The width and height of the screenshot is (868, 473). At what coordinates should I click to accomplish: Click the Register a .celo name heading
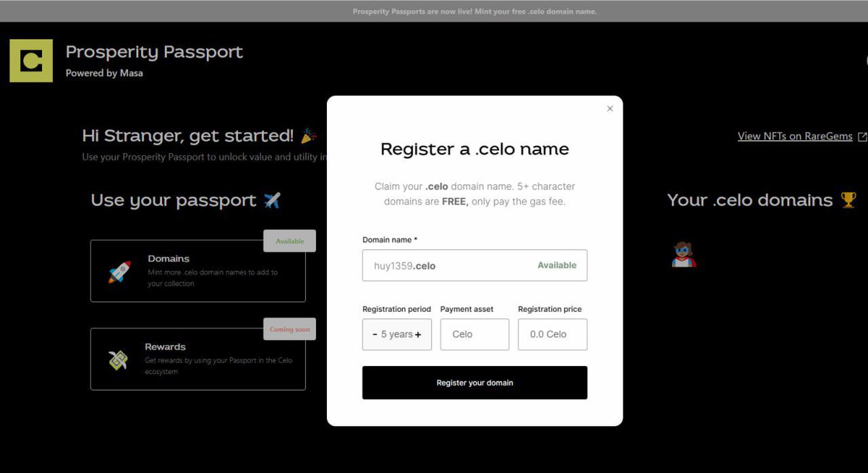tap(475, 149)
